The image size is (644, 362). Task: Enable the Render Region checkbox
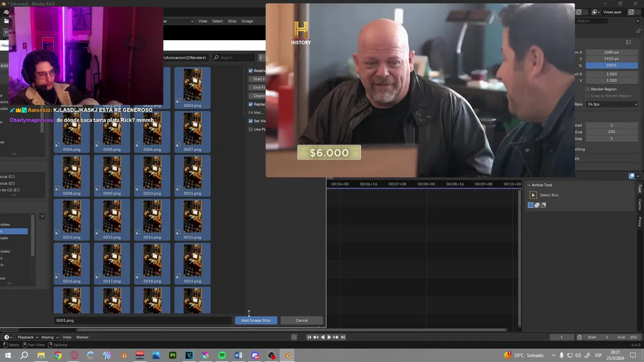click(587, 89)
